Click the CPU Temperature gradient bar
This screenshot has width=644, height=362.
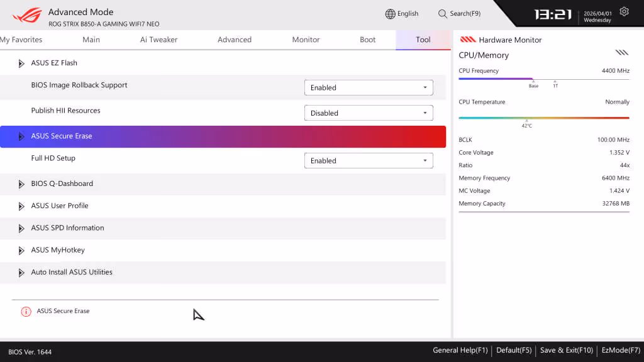(544, 118)
